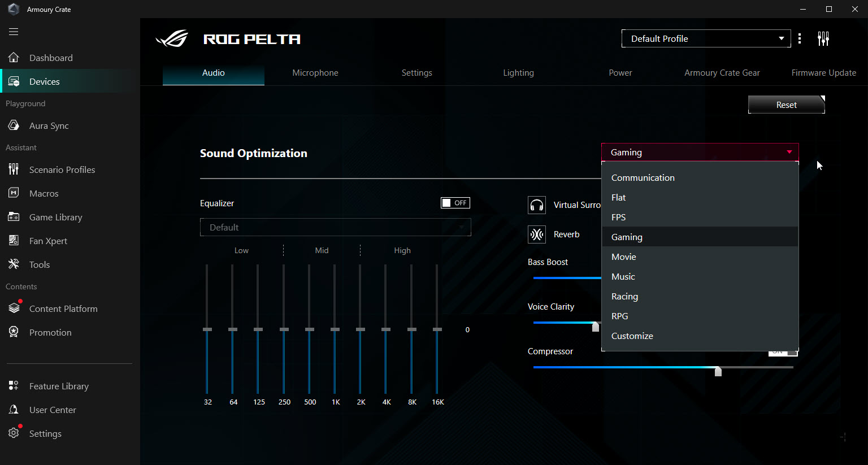Select the Audio tab
Image resolution: width=868 pixels, height=465 pixels.
coord(214,73)
